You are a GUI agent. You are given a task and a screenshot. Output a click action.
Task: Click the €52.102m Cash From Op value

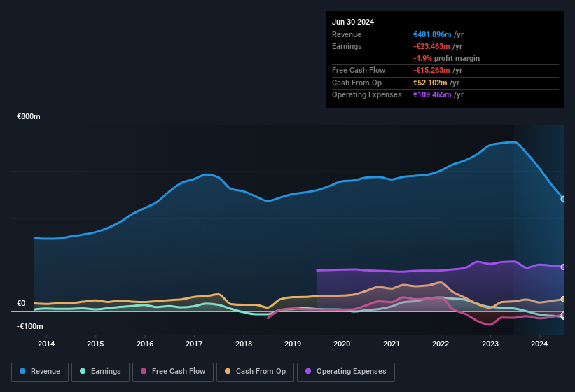[431, 83]
